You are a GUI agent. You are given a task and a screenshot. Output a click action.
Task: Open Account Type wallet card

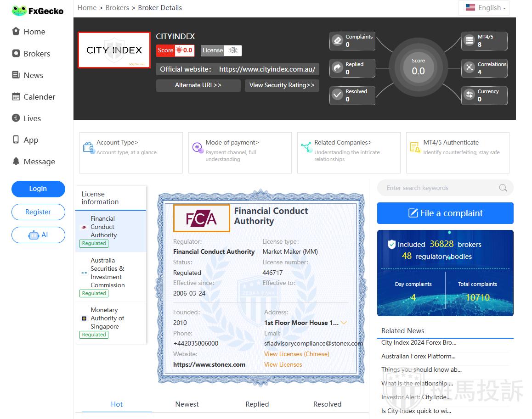coord(131,152)
